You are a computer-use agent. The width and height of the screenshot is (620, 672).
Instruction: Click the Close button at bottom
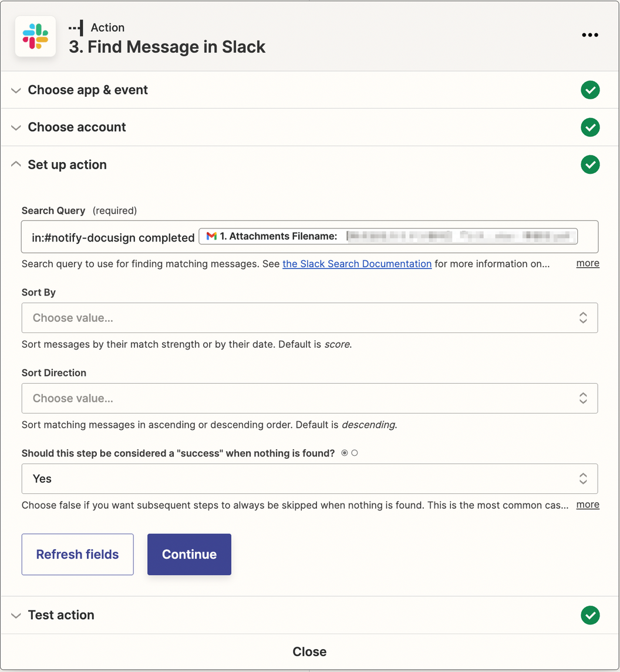[x=309, y=652]
